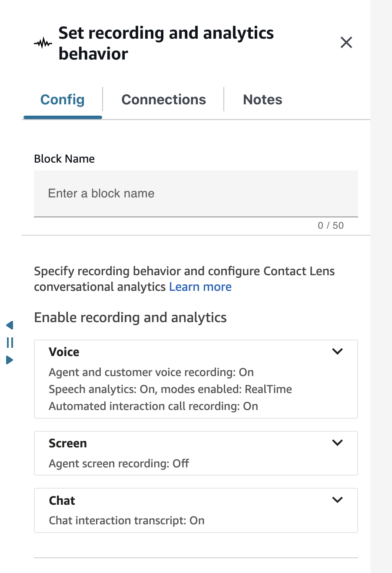Focus the Block Name input field
This screenshot has width=392, height=573.
pos(196,193)
